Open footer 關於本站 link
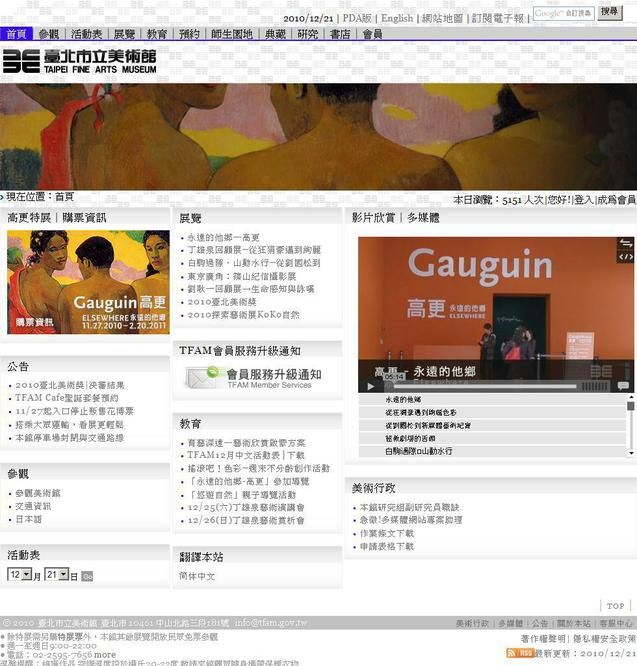This screenshot has height=666, width=637. (x=574, y=624)
